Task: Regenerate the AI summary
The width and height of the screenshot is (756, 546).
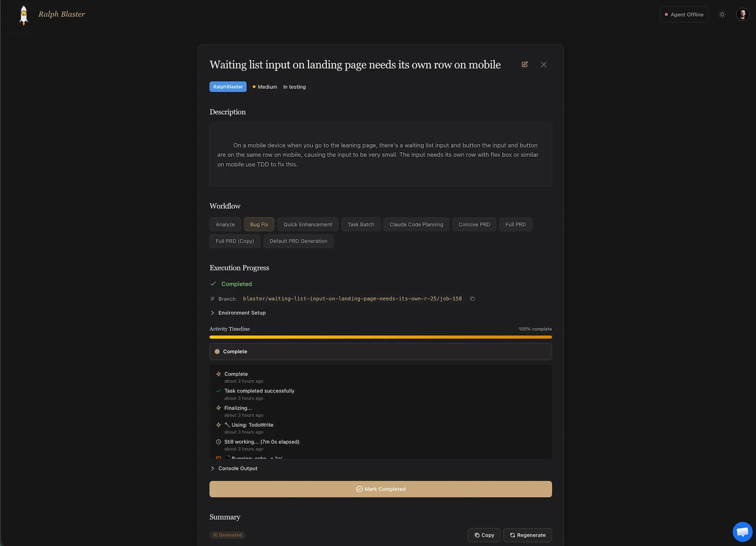Action: point(528,535)
